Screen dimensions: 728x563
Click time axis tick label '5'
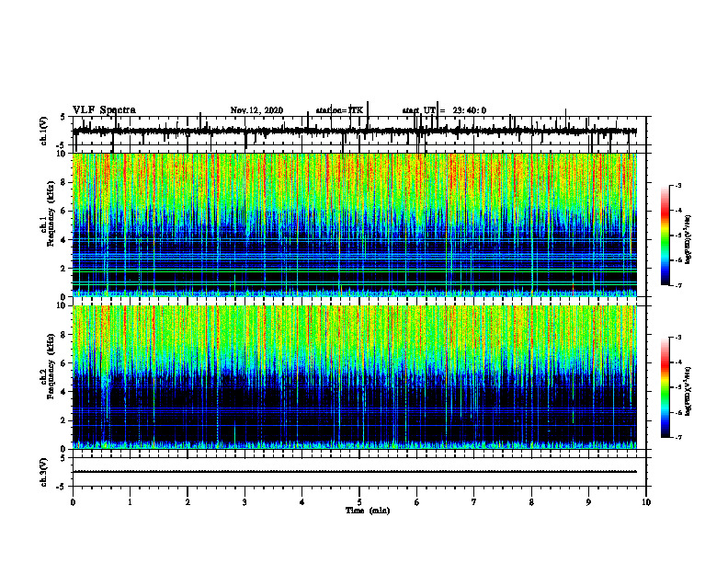359,502
